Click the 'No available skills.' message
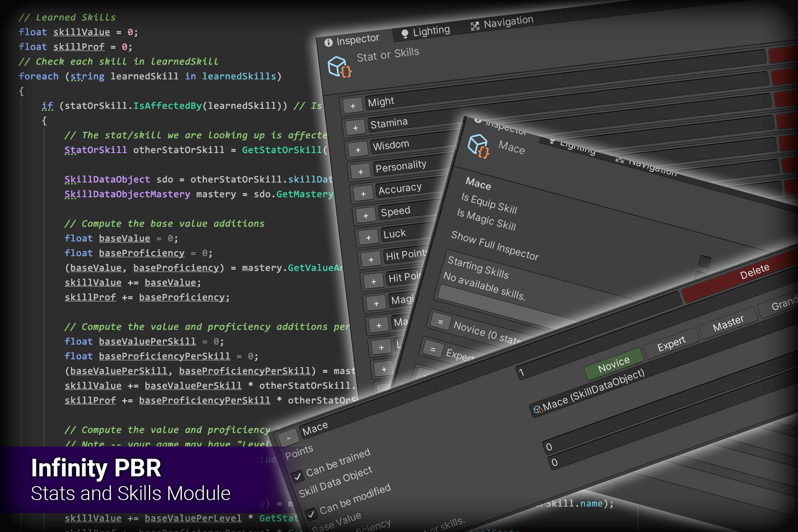This screenshot has width=798, height=532. pyautogui.click(x=484, y=286)
